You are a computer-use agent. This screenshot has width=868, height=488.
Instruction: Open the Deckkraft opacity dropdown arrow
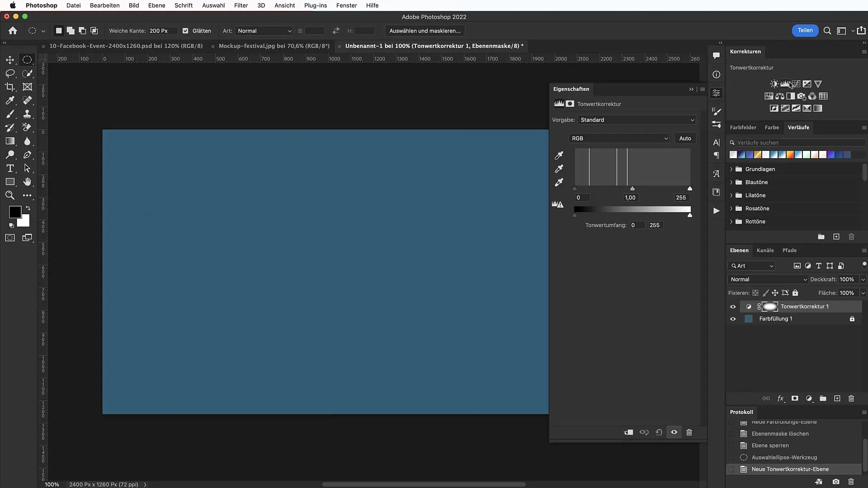pyautogui.click(x=863, y=279)
